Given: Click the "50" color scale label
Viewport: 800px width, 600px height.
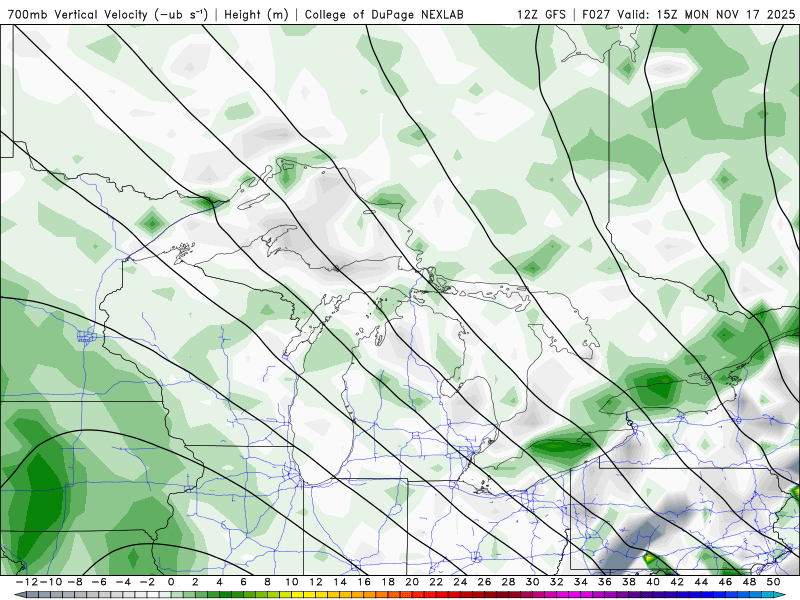Looking at the screenshot, I should (x=773, y=582).
